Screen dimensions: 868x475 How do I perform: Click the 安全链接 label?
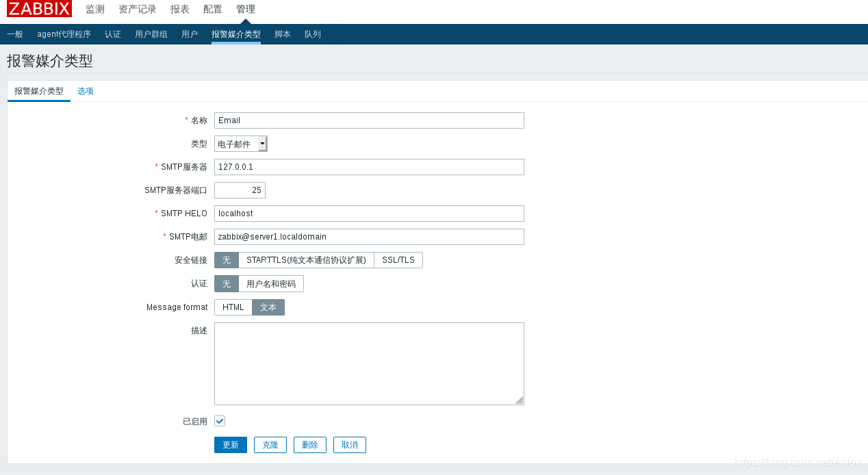191,260
